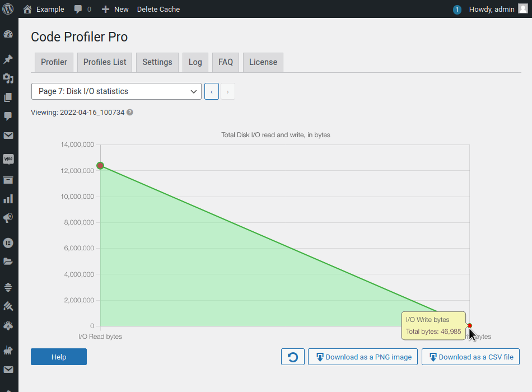Image resolution: width=532 pixels, height=392 pixels.
Task: Open Plugins plug icon in sidebar
Action: pyautogui.click(x=8, y=350)
